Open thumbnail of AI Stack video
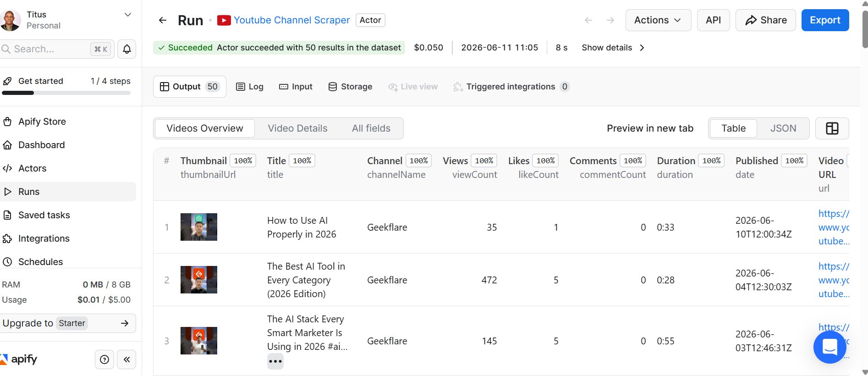Image resolution: width=868 pixels, height=376 pixels. point(199,341)
